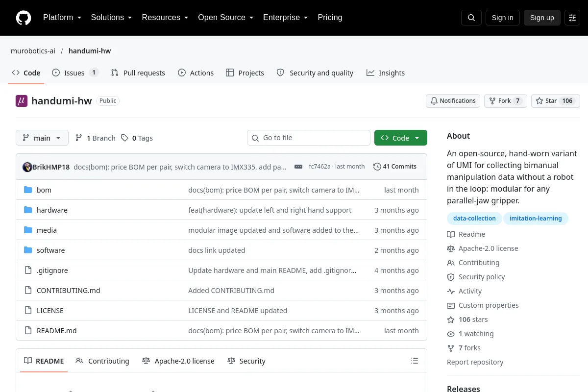Open the Insights tab
The width and height of the screenshot is (588, 392).
click(386, 73)
